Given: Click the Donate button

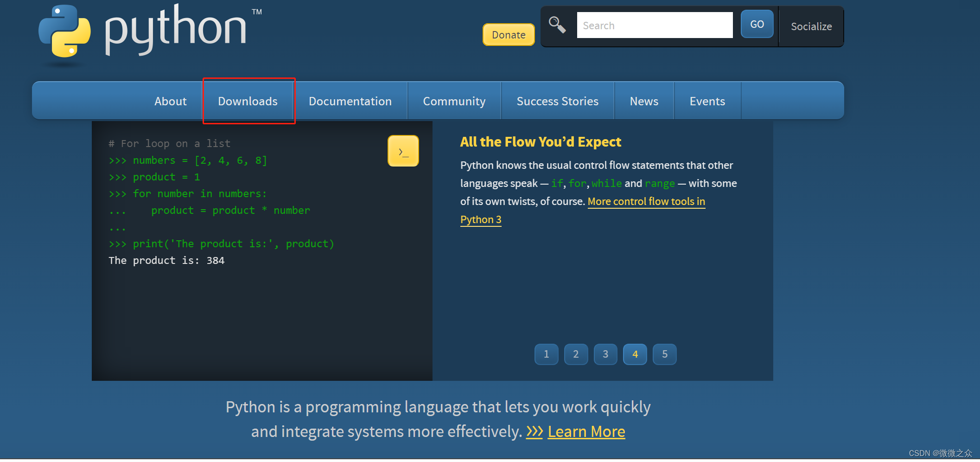Looking at the screenshot, I should coord(509,35).
